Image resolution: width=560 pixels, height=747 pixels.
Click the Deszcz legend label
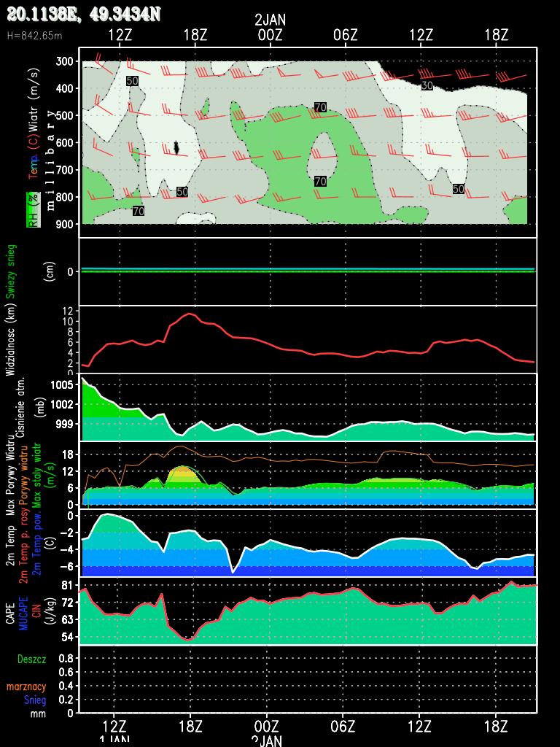[31, 659]
